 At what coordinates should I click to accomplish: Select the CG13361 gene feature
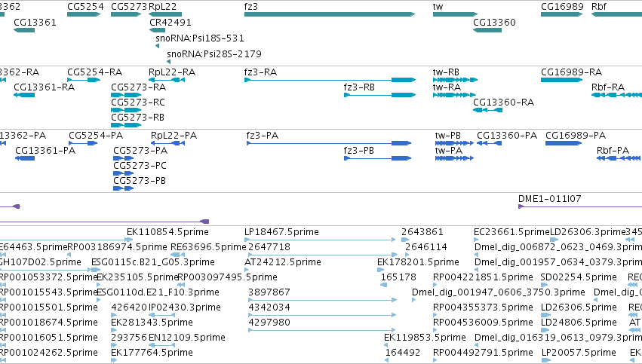click(24, 30)
